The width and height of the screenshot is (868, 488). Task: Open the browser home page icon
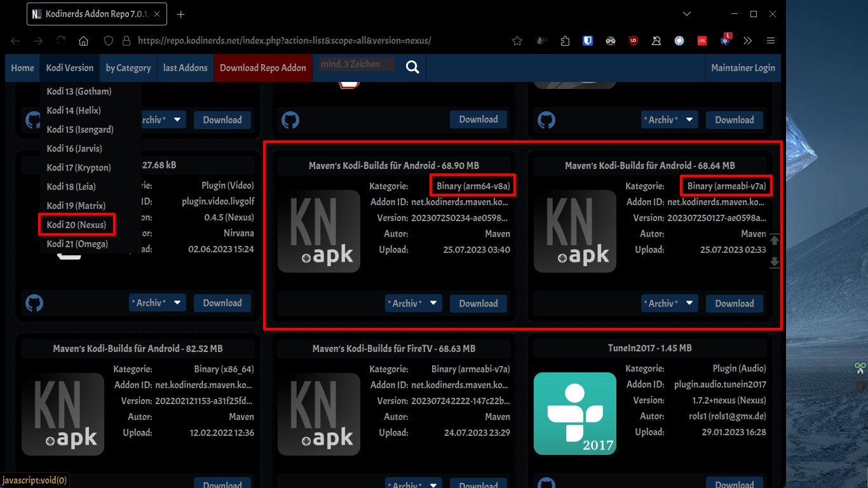pos(83,41)
